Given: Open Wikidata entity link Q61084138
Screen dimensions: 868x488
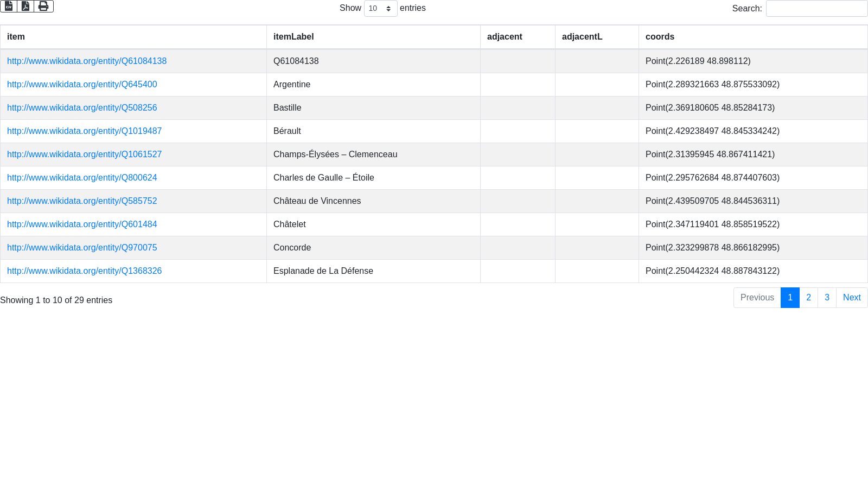Looking at the screenshot, I should tap(87, 61).
